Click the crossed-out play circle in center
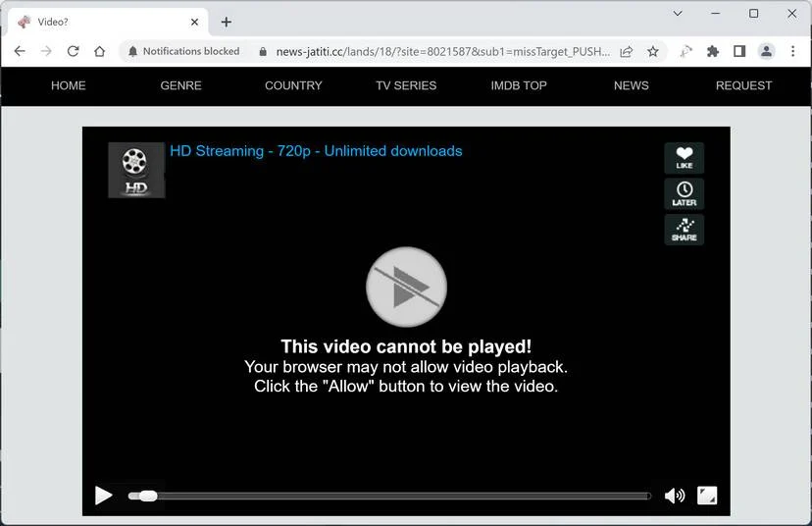 pos(407,287)
